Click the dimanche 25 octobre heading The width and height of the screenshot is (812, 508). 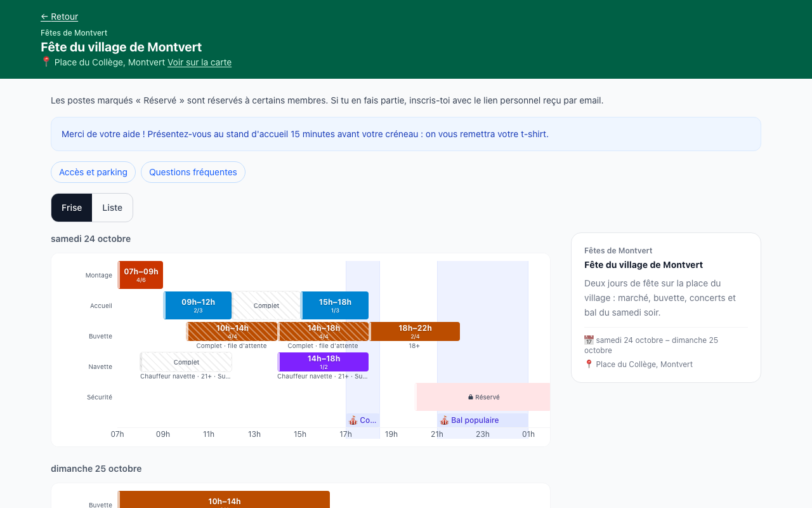pos(96,469)
